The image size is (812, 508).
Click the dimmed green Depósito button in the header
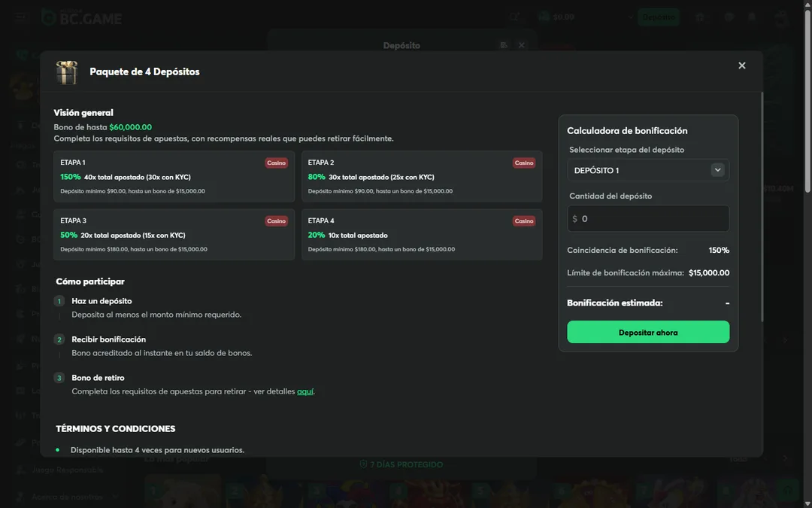pos(659,17)
